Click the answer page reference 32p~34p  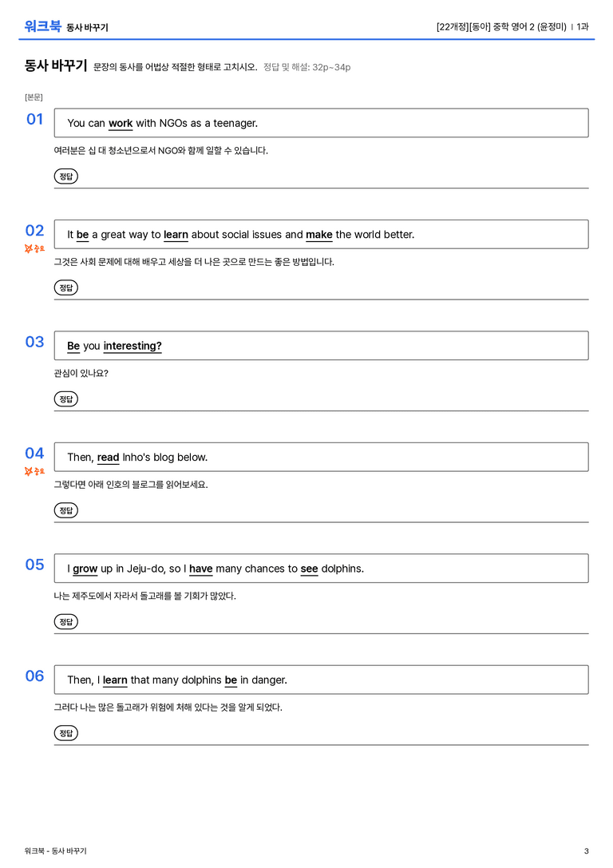click(x=331, y=67)
